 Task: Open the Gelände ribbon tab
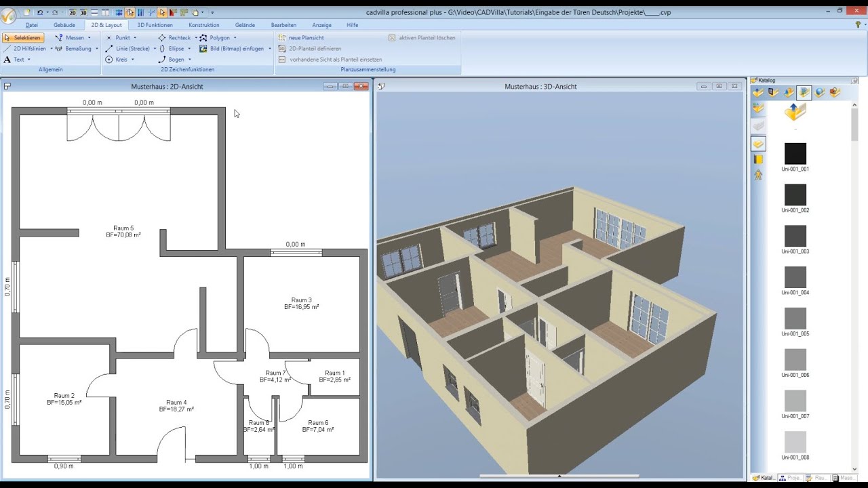(x=245, y=25)
